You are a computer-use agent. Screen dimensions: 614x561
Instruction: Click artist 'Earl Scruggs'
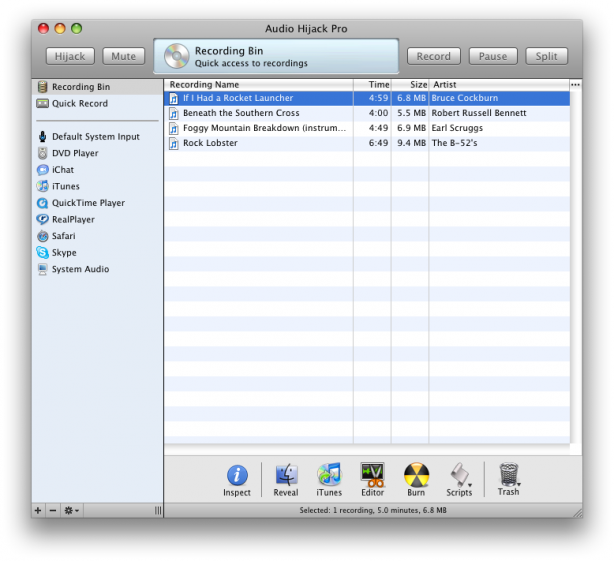click(x=457, y=128)
